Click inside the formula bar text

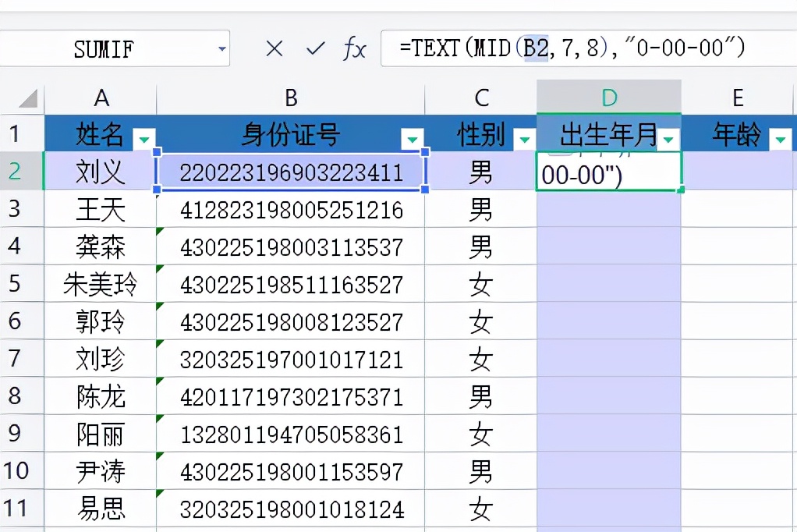(572, 48)
